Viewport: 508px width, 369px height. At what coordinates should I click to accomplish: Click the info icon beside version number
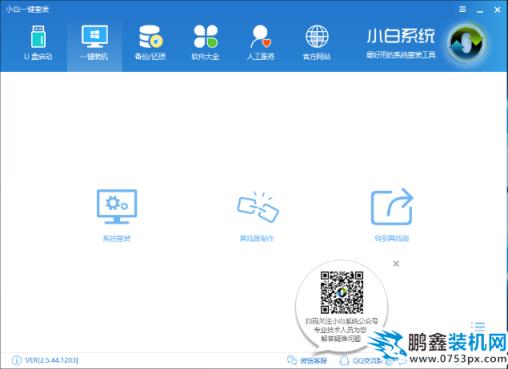click(x=17, y=360)
